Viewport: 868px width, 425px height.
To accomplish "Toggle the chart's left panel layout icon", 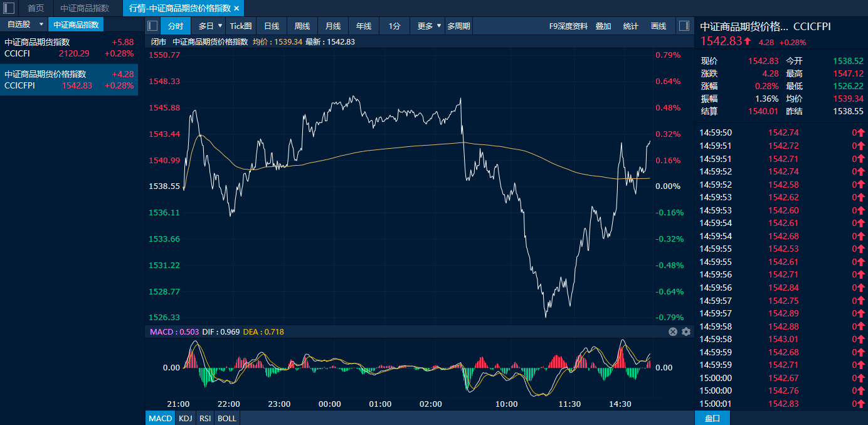I will pyautogui.click(x=152, y=26).
